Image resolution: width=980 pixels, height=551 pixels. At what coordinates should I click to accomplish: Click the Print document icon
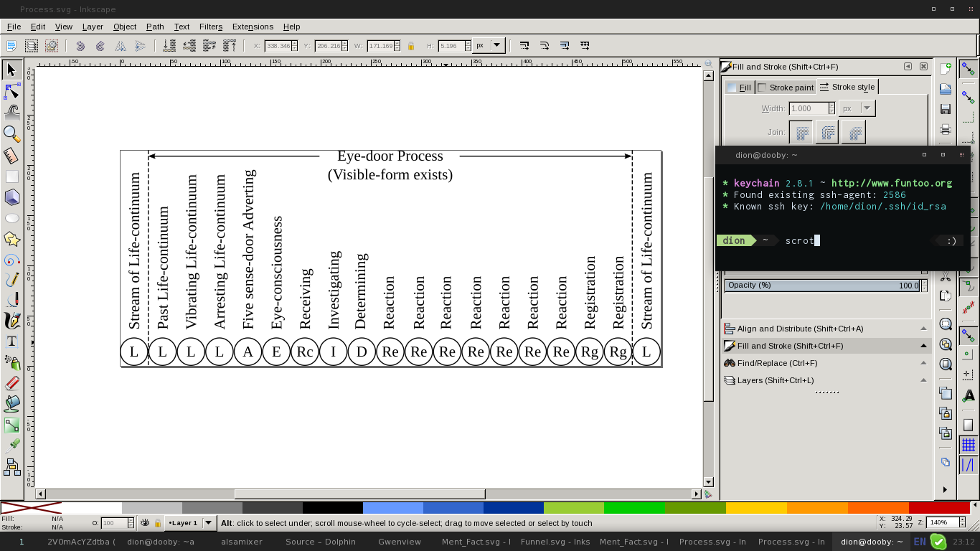(x=946, y=130)
